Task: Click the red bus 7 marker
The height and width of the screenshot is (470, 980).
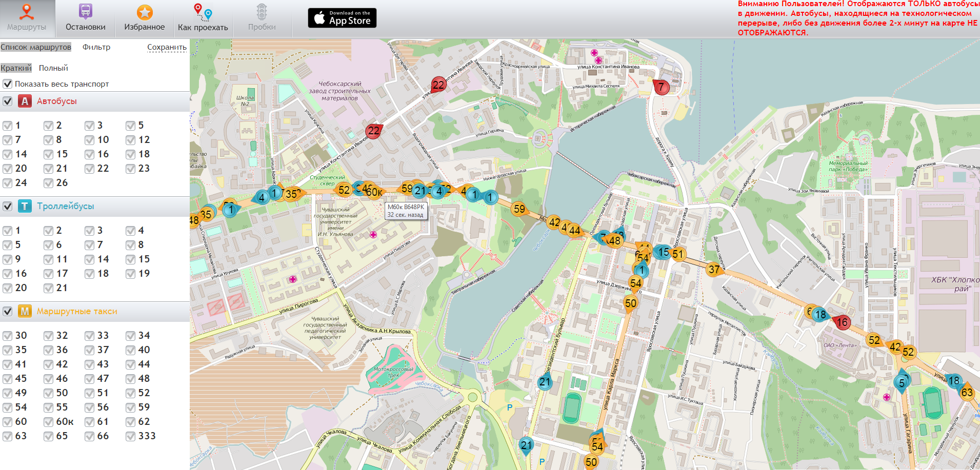Action: point(661,87)
